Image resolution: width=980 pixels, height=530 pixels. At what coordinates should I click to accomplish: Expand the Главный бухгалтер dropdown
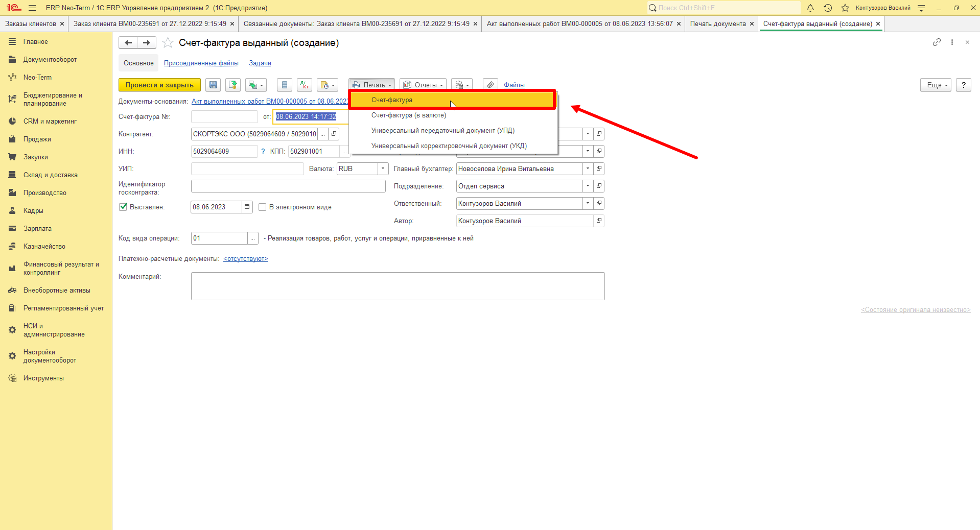click(x=588, y=168)
